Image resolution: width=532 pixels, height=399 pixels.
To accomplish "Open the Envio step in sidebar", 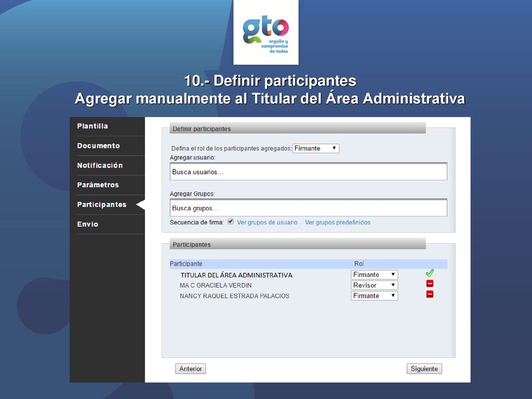I will click(x=87, y=224).
